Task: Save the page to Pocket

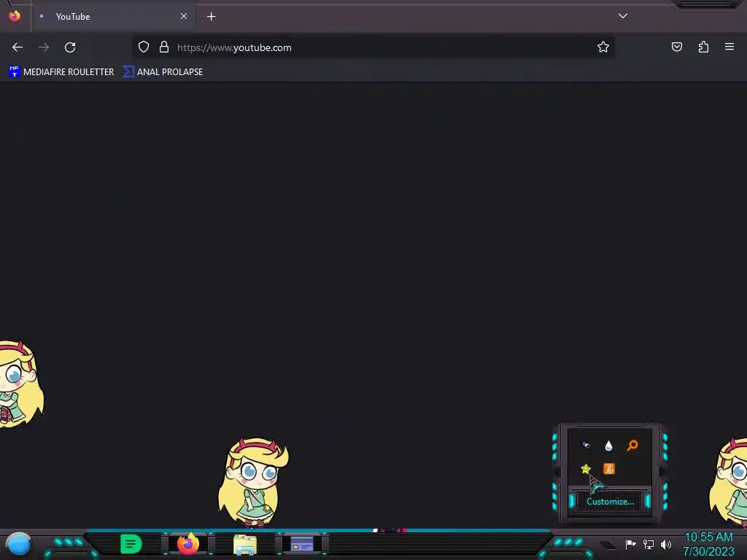Action: (676, 47)
